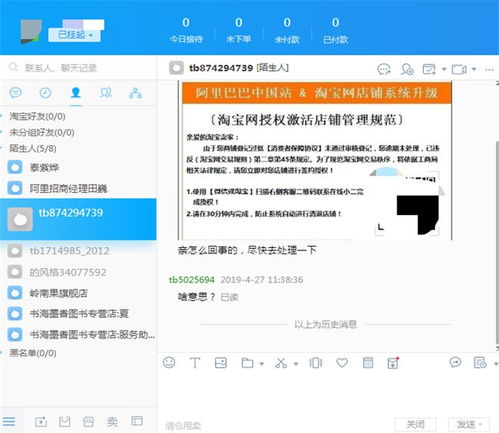
Task: Open the folder icon dropdown arrow
Action: (x=262, y=363)
